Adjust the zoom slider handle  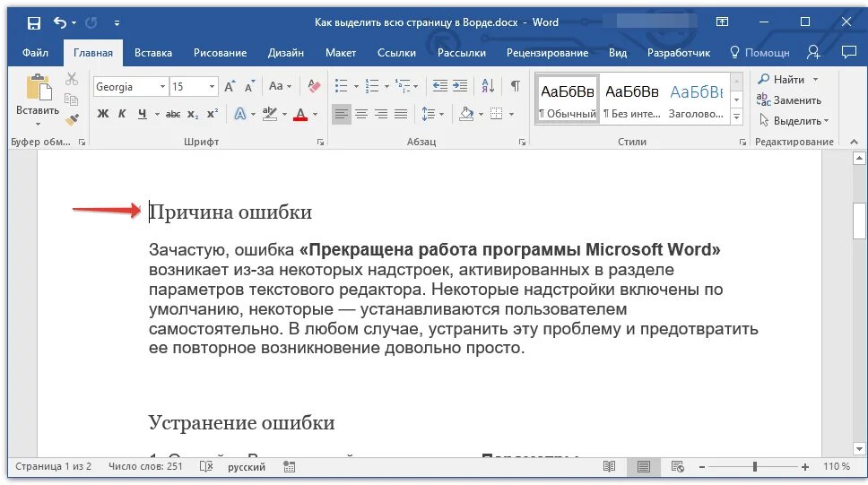pyautogui.click(x=754, y=467)
